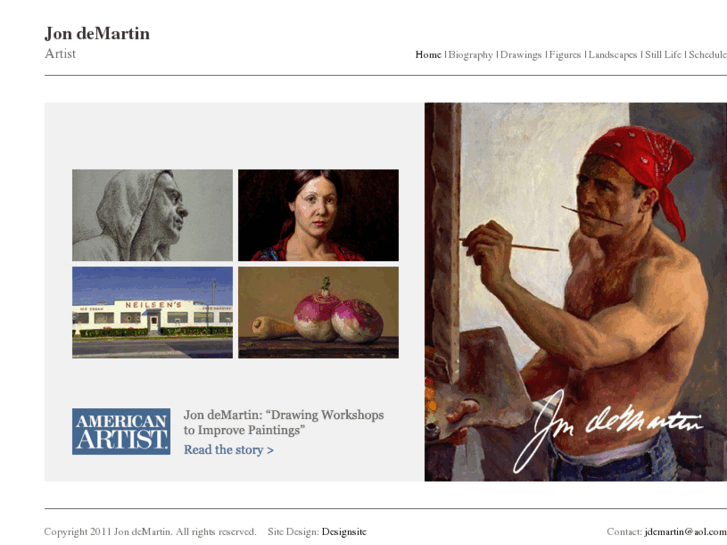Select the Neilsen's building landscape thumbnail
Image resolution: width=727 pixels, height=545 pixels.
pyautogui.click(x=153, y=312)
